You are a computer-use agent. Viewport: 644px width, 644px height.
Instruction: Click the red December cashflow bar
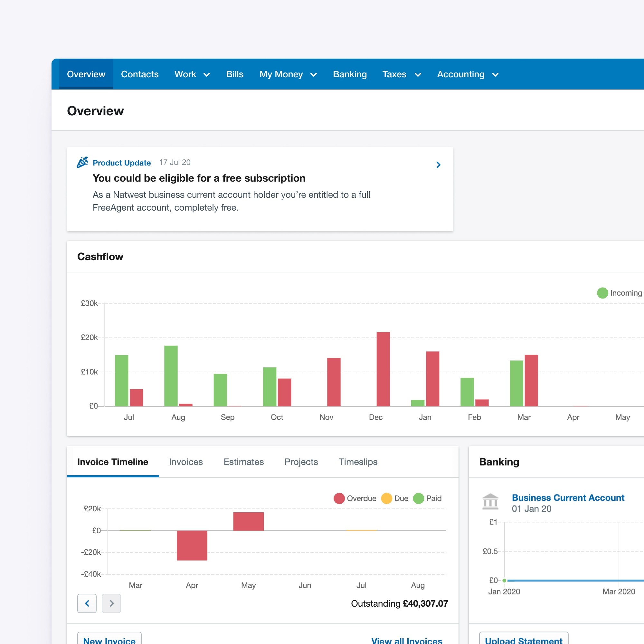(383, 369)
